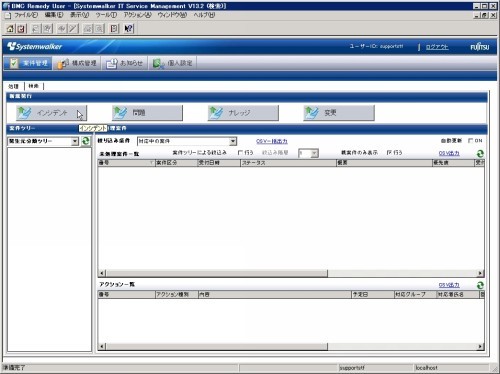
Task: Click the 案件区分 column header
Action: (x=176, y=163)
